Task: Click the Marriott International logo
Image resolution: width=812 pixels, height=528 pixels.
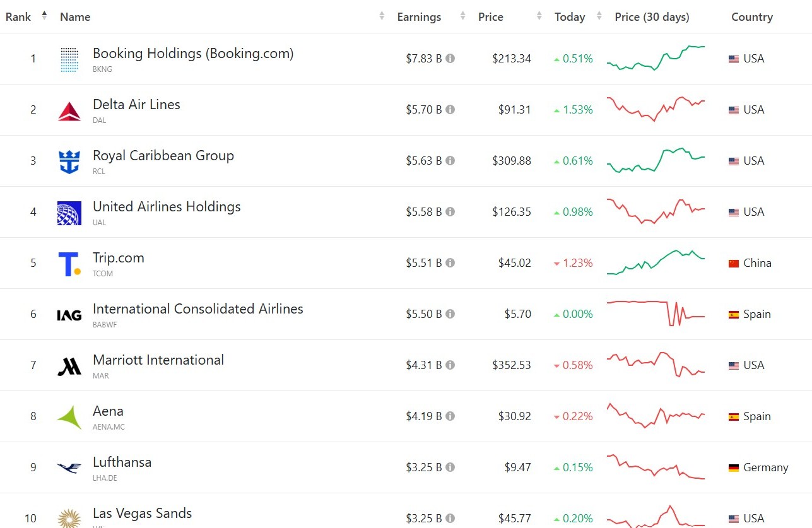Action: pos(69,367)
